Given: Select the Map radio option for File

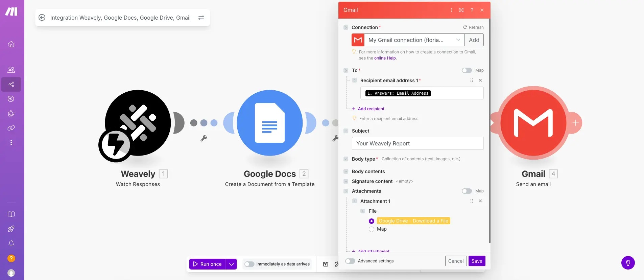Looking at the screenshot, I should [372, 229].
